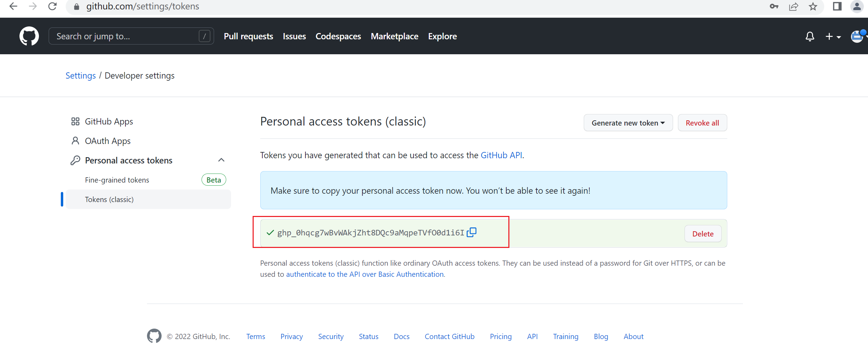This screenshot has height=362, width=868.
Task: Share this page via share icon
Action: coord(794,6)
